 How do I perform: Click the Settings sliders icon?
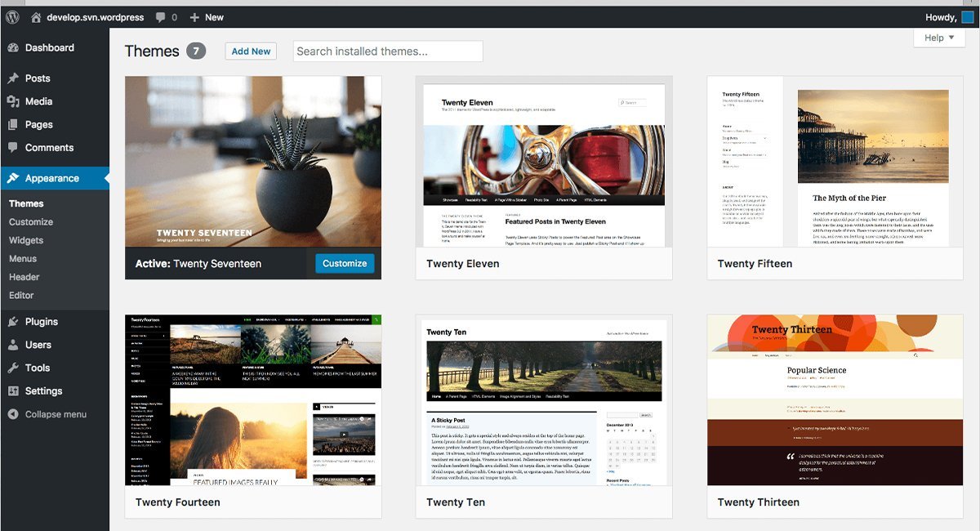point(13,391)
